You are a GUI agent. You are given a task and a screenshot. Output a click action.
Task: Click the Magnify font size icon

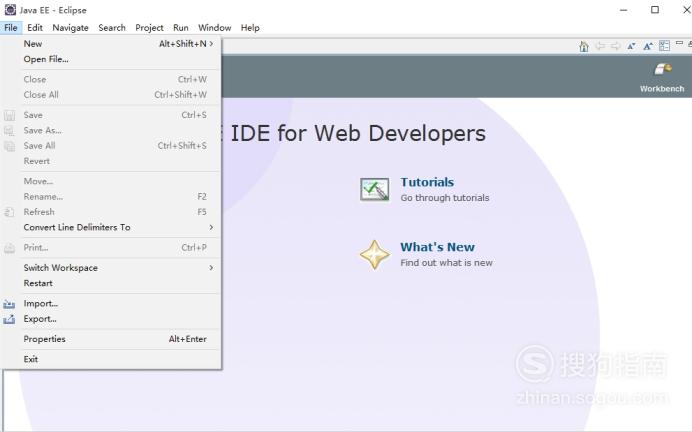pos(648,46)
